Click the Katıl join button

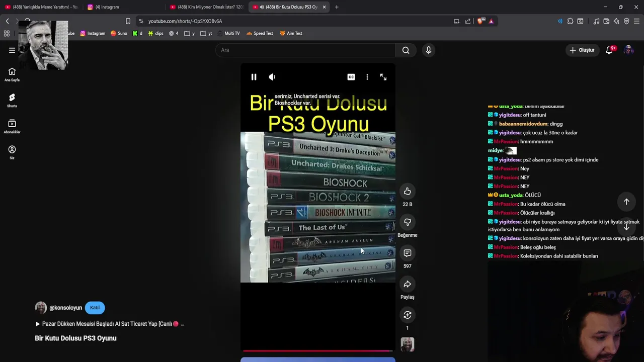95,308
